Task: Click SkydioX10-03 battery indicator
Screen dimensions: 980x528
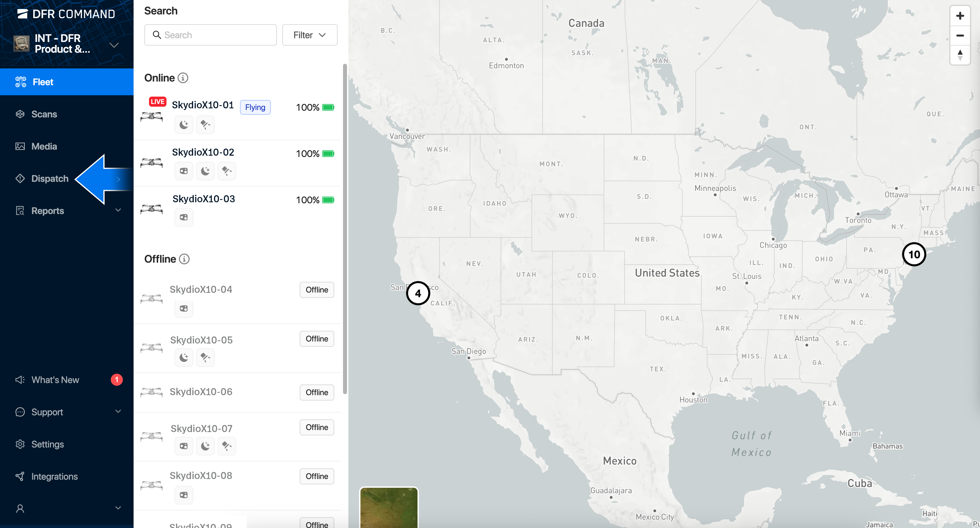Action: tap(315, 200)
